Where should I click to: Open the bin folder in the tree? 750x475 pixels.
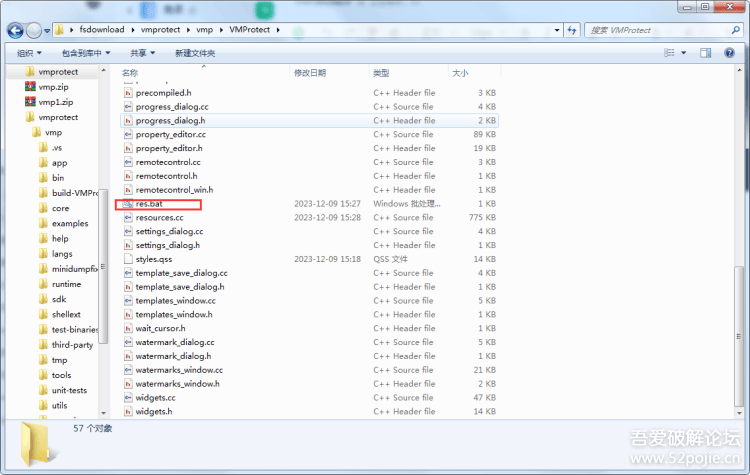(x=52, y=178)
